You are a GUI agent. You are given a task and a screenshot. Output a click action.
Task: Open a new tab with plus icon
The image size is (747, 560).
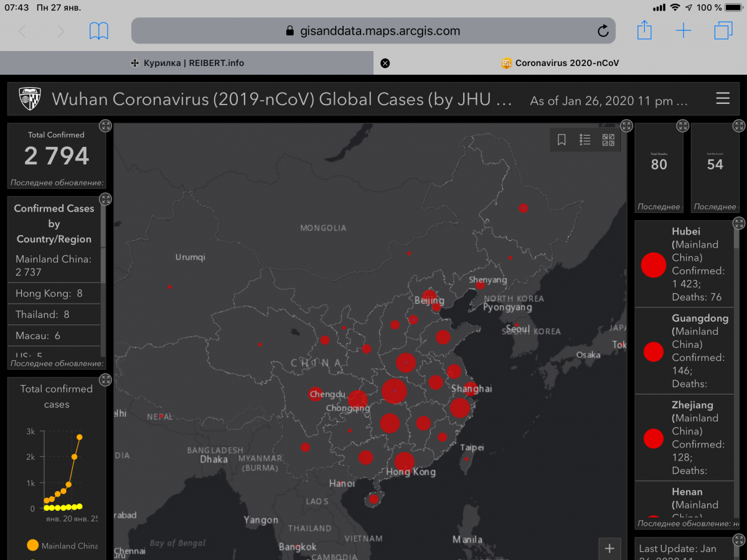(x=684, y=30)
